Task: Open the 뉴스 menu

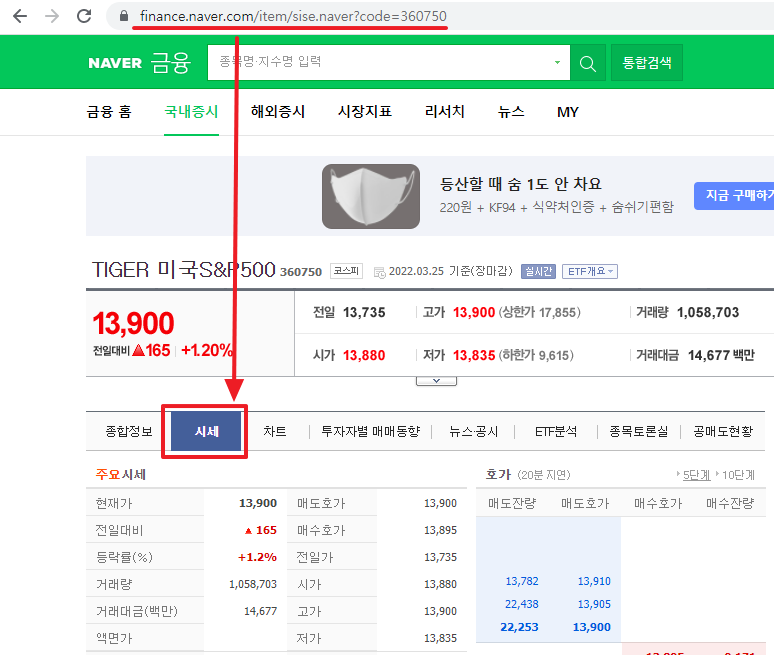Action: click(511, 112)
